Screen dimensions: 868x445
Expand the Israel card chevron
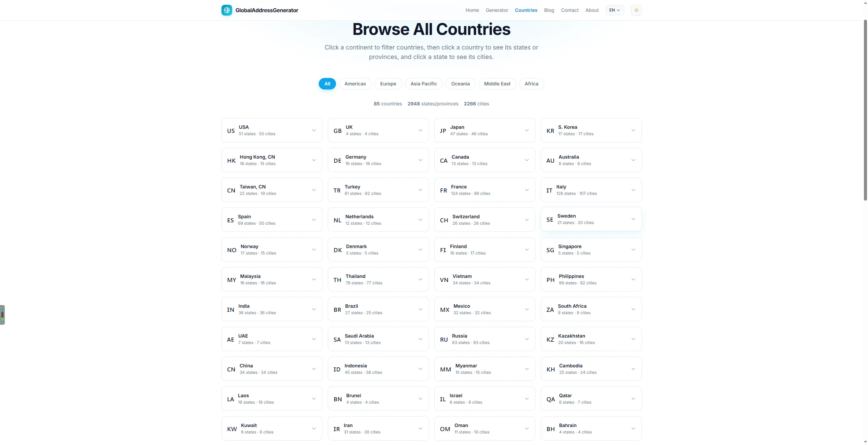(527, 399)
